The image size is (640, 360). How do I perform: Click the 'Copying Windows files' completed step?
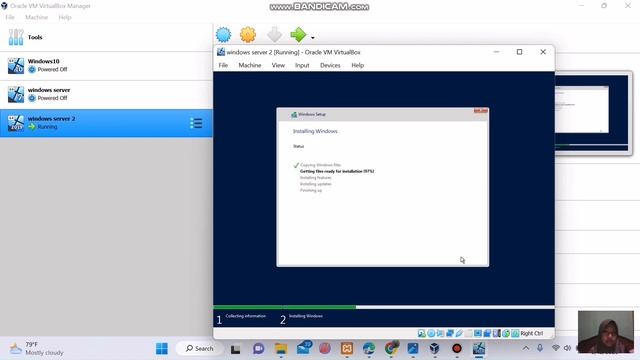[x=320, y=165]
